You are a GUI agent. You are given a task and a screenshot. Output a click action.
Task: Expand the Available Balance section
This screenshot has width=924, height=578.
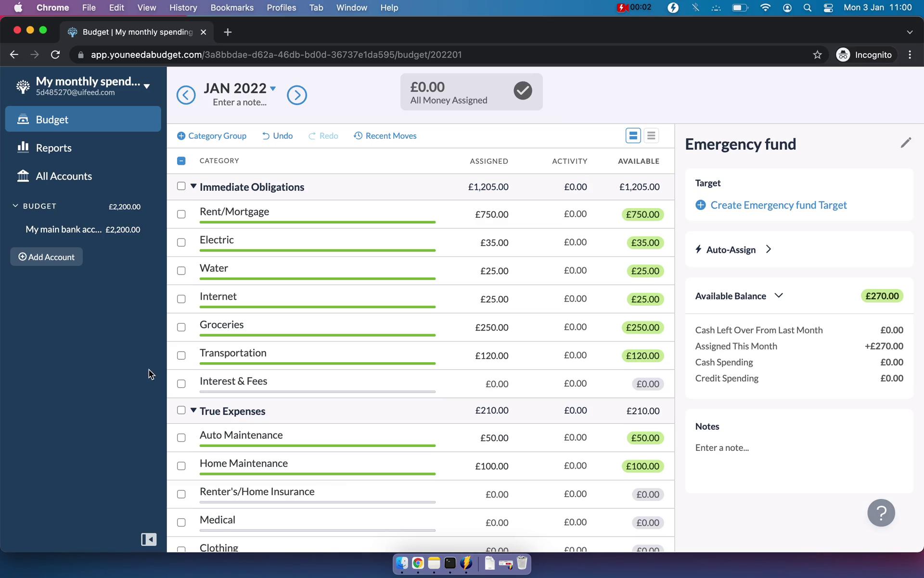778,295
